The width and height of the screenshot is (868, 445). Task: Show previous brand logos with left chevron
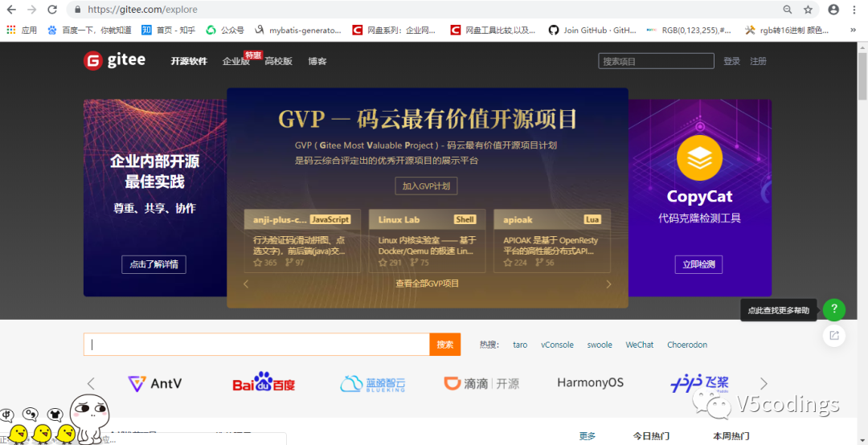pyautogui.click(x=91, y=384)
